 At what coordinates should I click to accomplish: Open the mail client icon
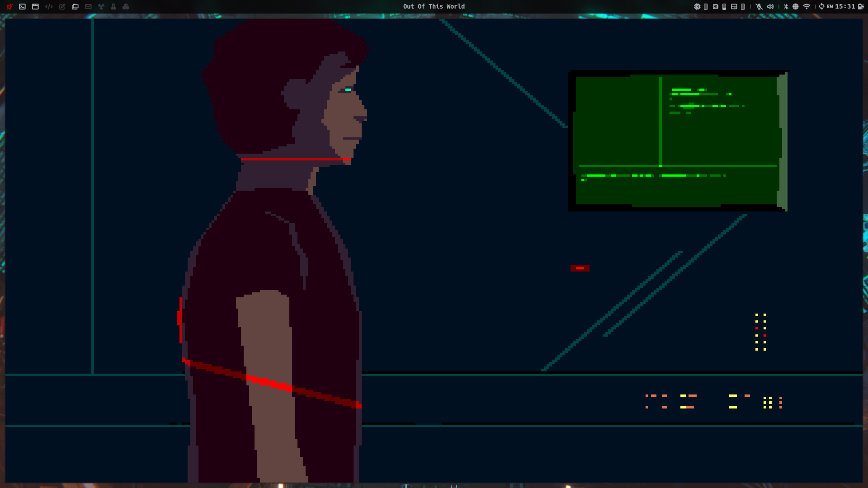click(87, 6)
